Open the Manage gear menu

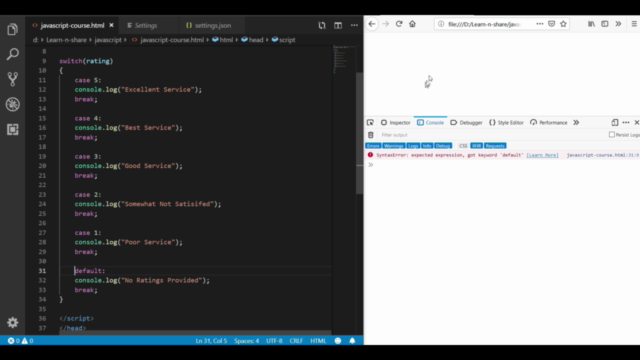tap(13, 322)
